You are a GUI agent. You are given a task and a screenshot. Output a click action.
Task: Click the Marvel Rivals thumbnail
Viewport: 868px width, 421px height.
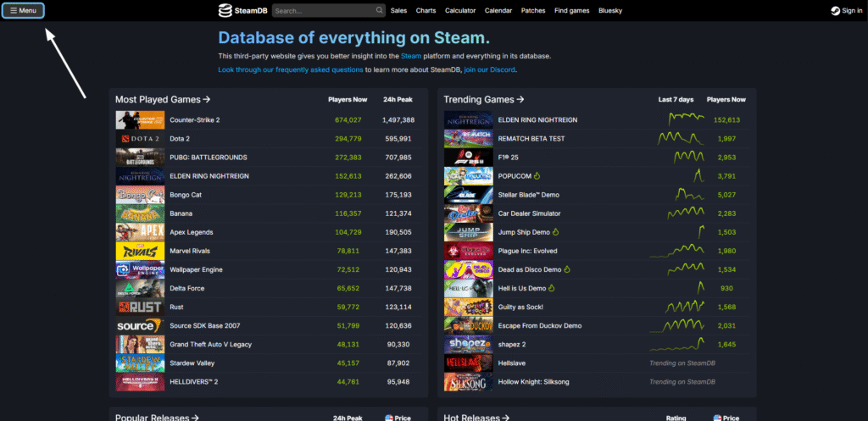[140, 252]
